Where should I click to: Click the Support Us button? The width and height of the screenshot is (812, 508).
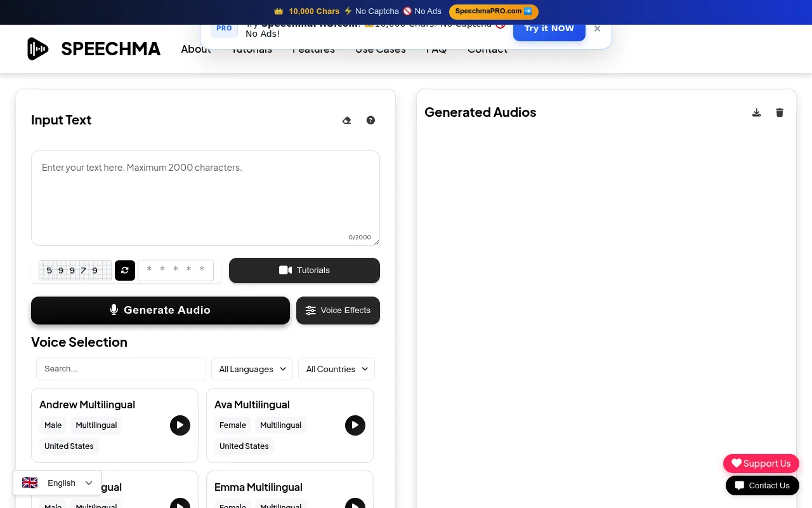[761, 463]
